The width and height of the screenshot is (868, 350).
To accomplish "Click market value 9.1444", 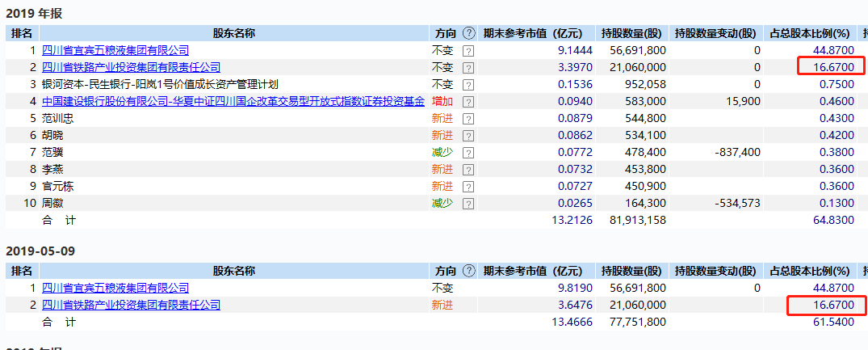I will [575, 50].
